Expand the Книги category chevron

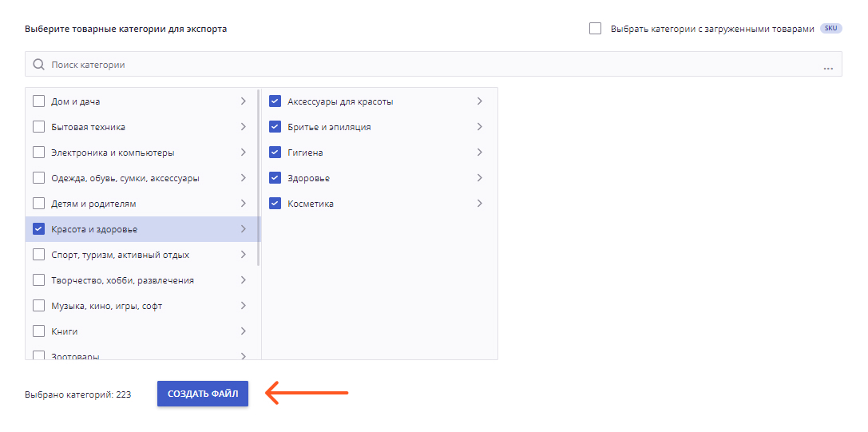click(244, 331)
